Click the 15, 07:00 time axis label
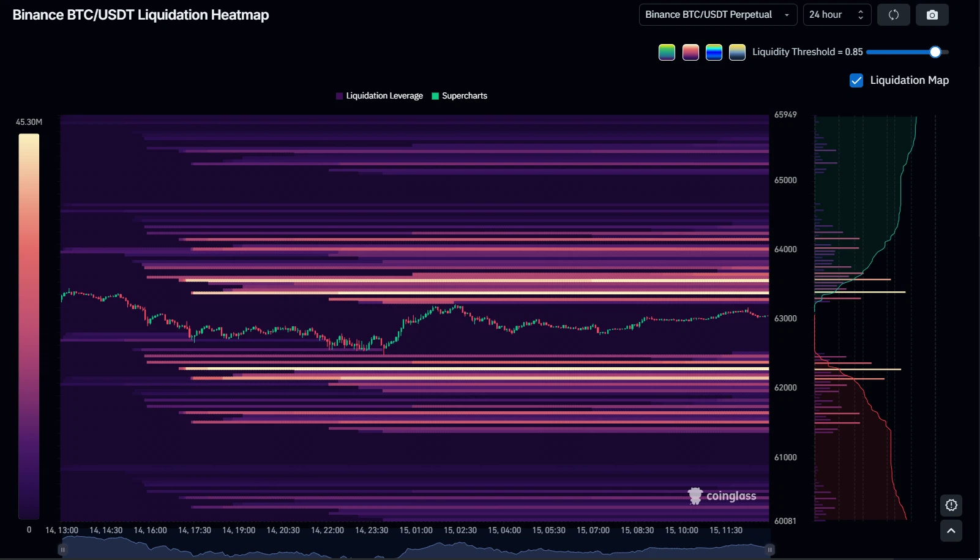Viewport: 980px width, 560px height. click(593, 531)
